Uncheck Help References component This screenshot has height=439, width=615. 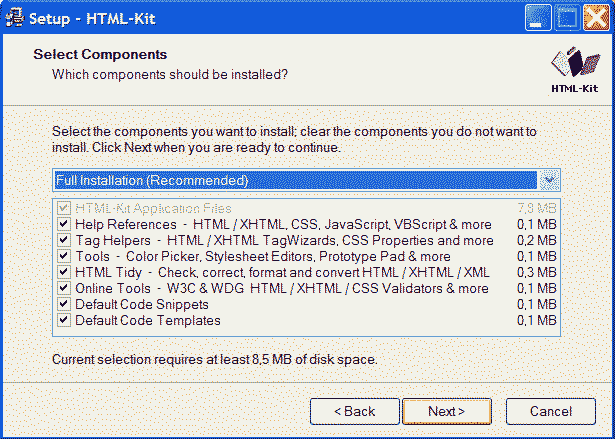point(64,224)
